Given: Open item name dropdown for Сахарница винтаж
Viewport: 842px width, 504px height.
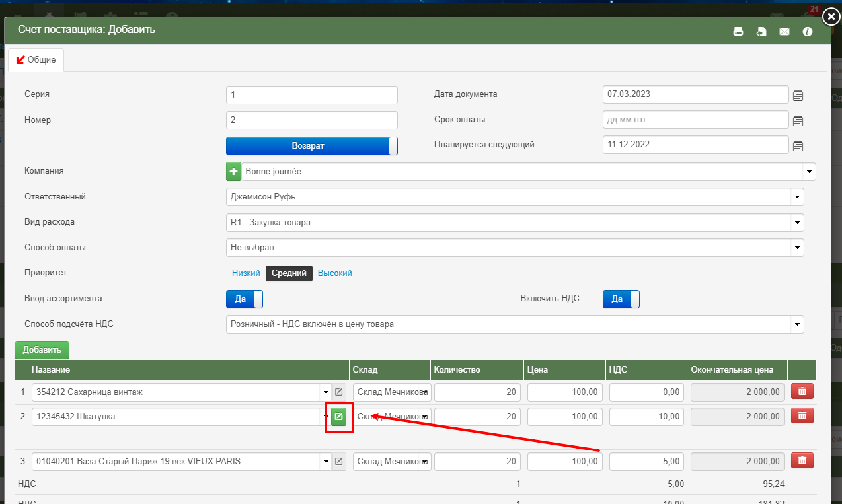Looking at the screenshot, I should pyautogui.click(x=325, y=392).
